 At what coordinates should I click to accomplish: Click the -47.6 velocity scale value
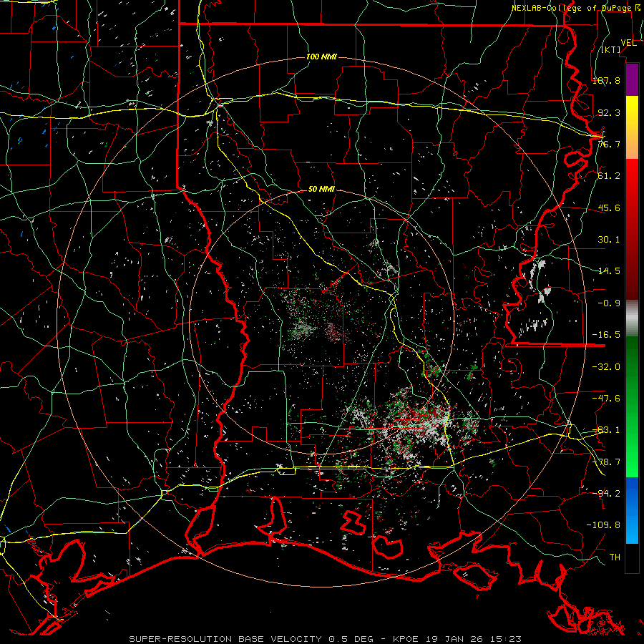[606, 399]
